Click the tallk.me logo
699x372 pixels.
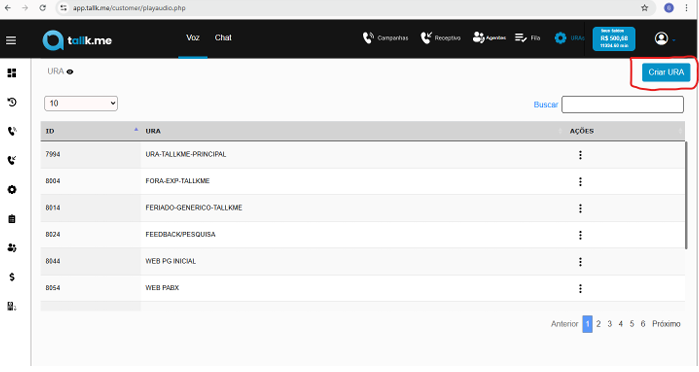click(77, 40)
